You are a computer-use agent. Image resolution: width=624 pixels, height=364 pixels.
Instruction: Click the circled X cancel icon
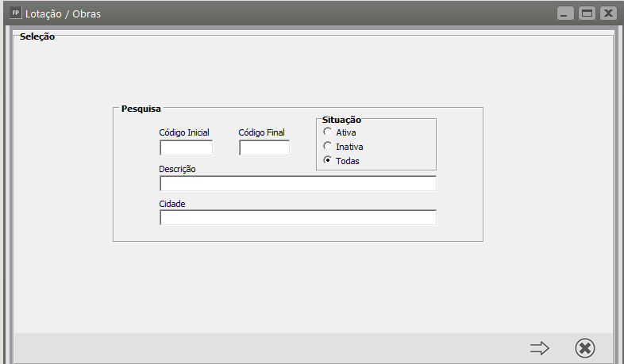pos(585,348)
